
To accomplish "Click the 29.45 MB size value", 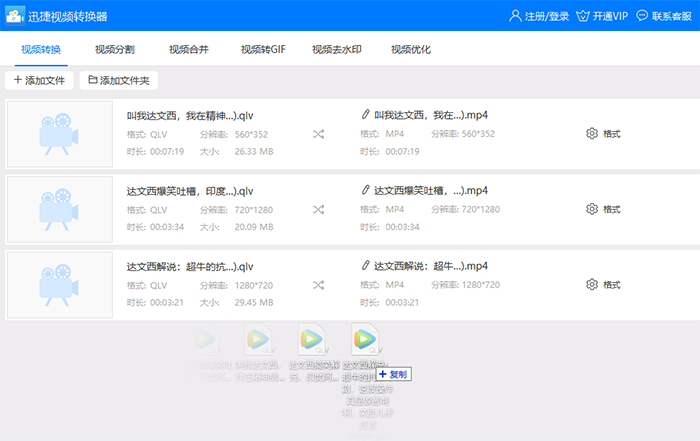I will coord(254,303).
